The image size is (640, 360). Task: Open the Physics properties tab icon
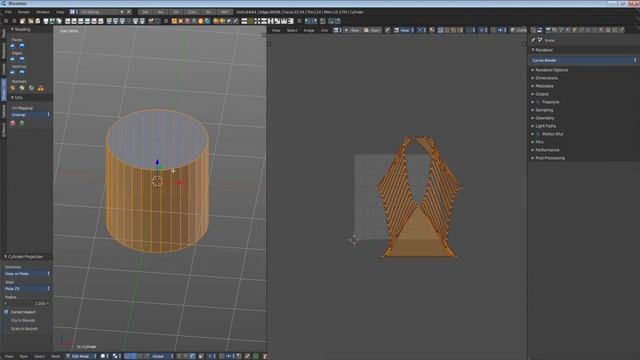pyautogui.click(x=621, y=30)
